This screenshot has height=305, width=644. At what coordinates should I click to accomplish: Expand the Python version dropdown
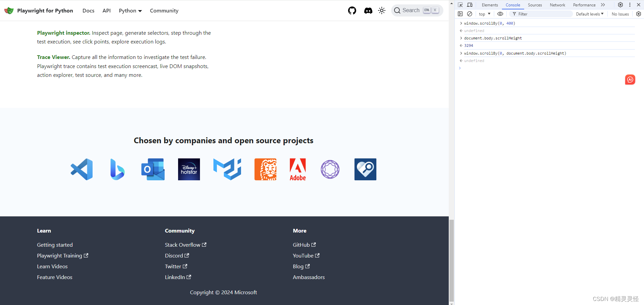point(130,10)
